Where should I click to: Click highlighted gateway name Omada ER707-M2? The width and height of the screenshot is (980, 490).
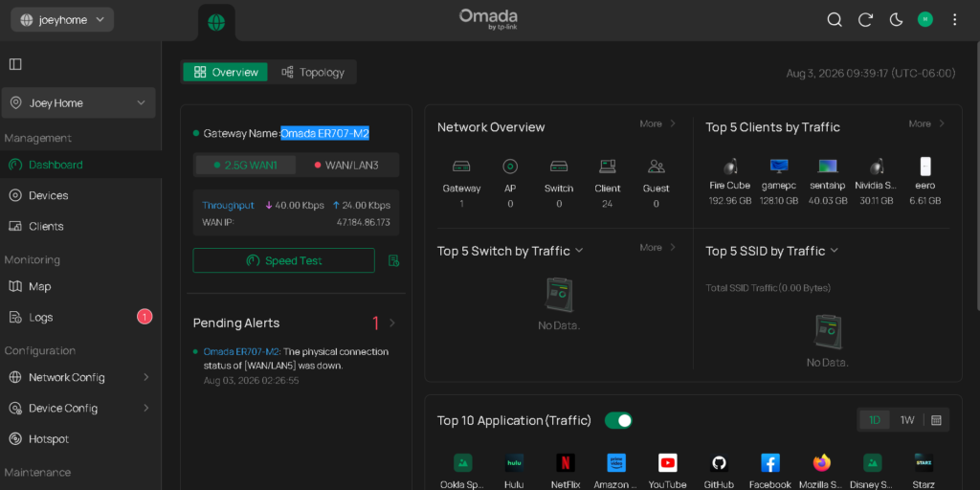click(x=325, y=133)
